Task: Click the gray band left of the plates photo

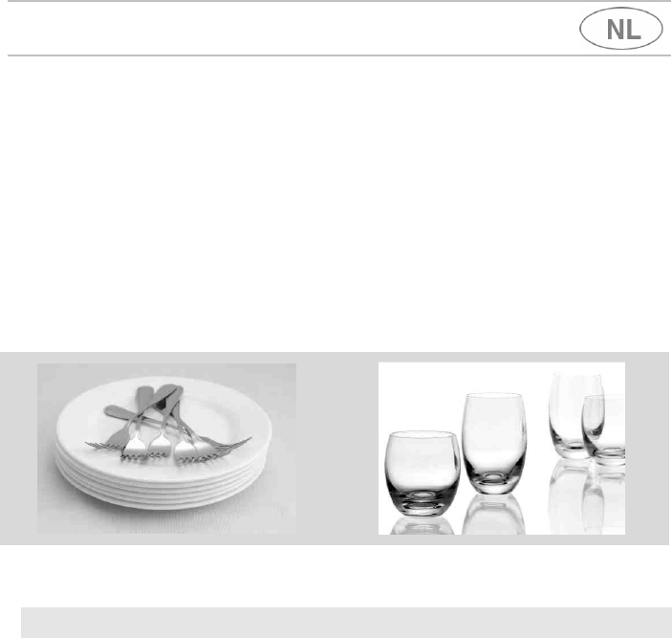Action: click(x=18, y=449)
